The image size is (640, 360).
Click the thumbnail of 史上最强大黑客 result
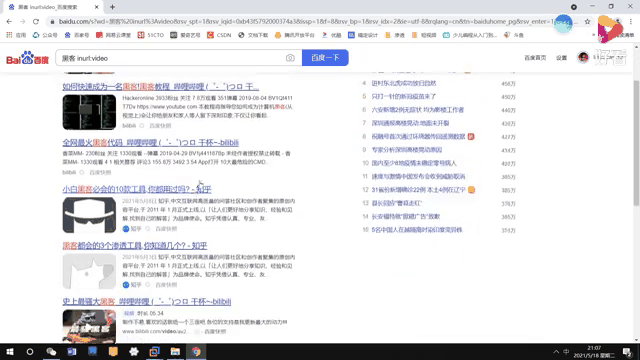tap(89, 326)
